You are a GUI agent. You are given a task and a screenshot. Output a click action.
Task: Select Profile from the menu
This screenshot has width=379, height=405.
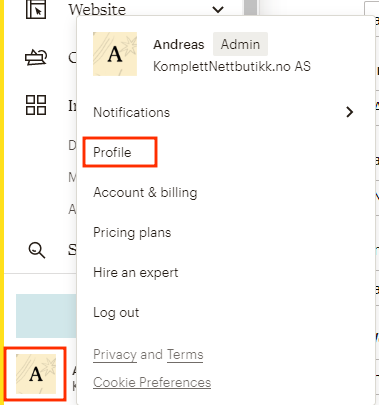click(x=112, y=152)
